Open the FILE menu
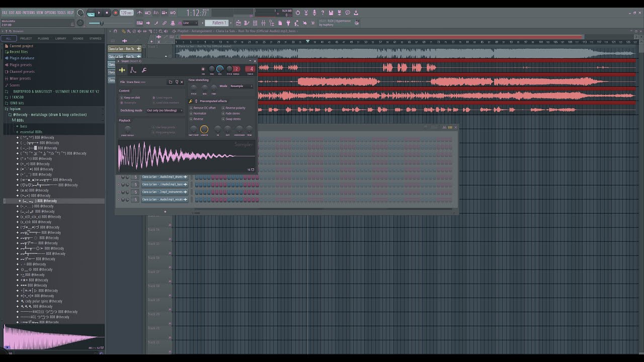Screen dimensions: 644x362 coord(5,13)
